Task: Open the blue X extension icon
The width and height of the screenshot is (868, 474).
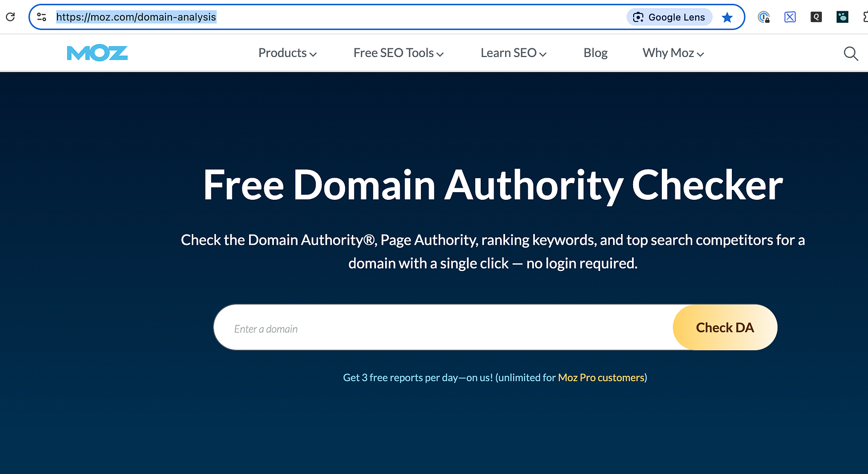Action: [790, 17]
